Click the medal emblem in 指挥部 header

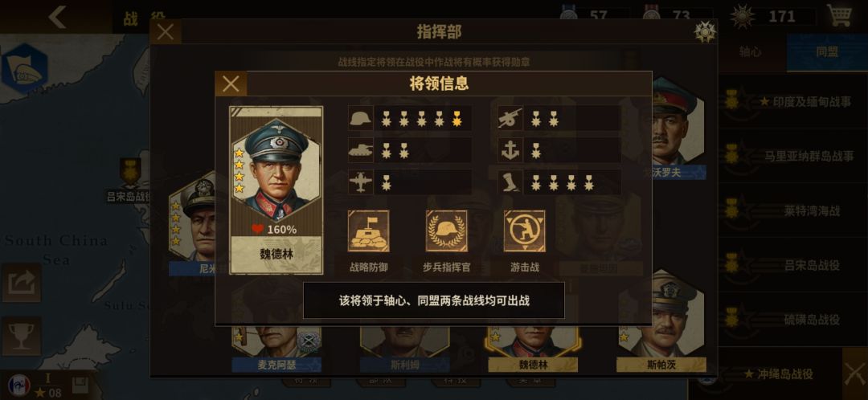pos(705,32)
